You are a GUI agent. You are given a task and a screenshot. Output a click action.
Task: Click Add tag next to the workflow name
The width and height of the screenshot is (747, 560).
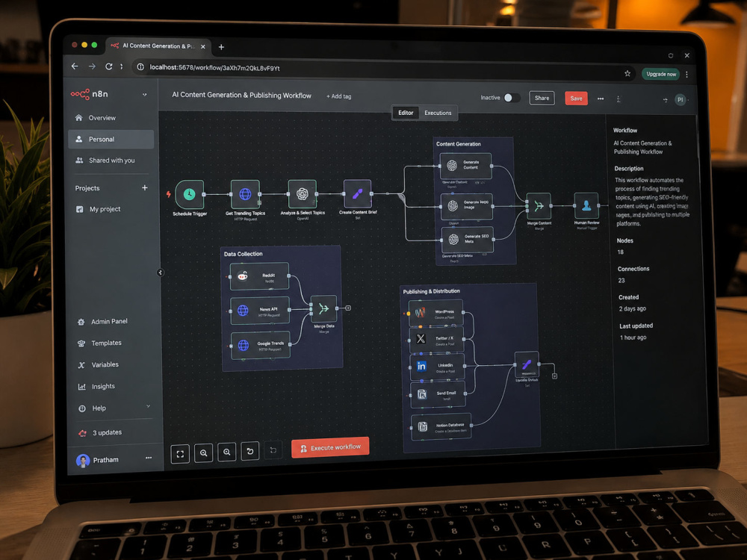338,96
